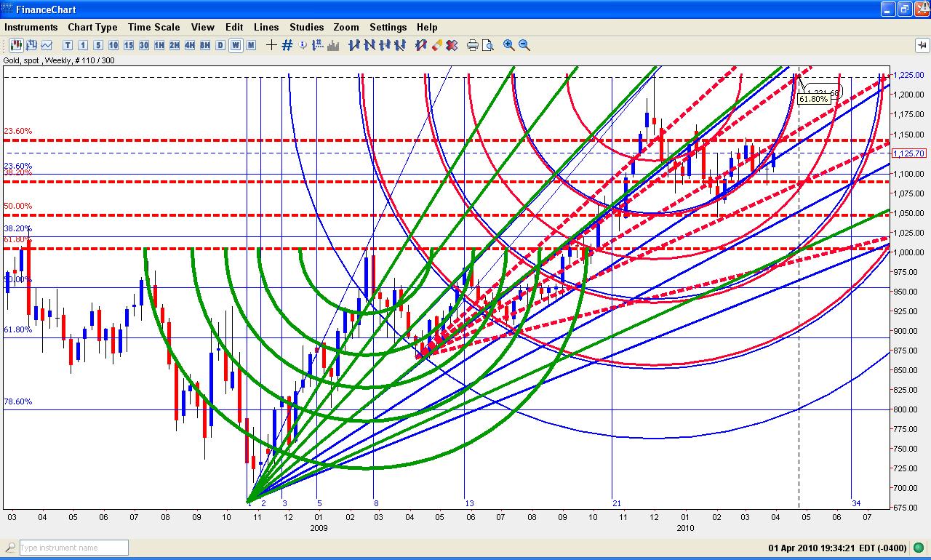
Task: Switch to line chart type icon
Action: (47, 45)
